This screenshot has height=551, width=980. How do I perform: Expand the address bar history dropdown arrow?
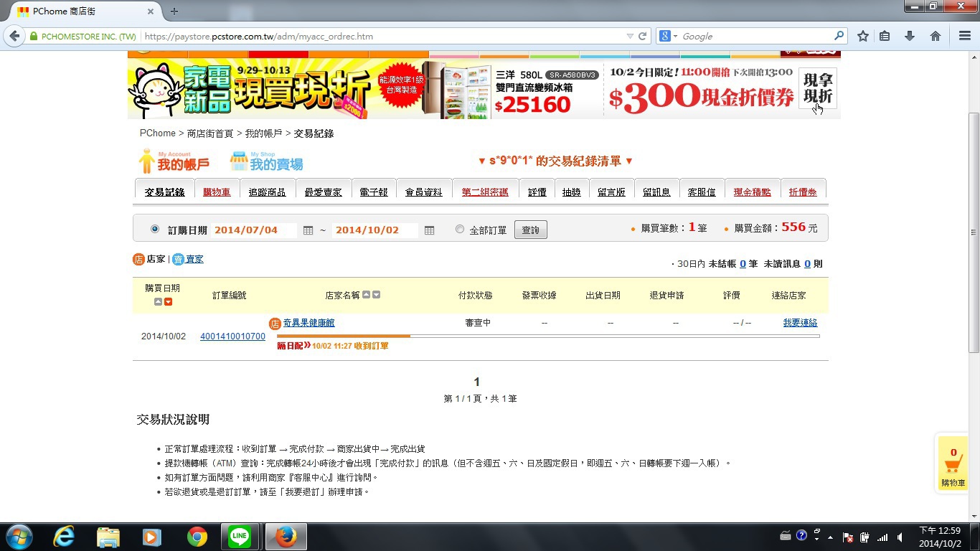(x=630, y=36)
